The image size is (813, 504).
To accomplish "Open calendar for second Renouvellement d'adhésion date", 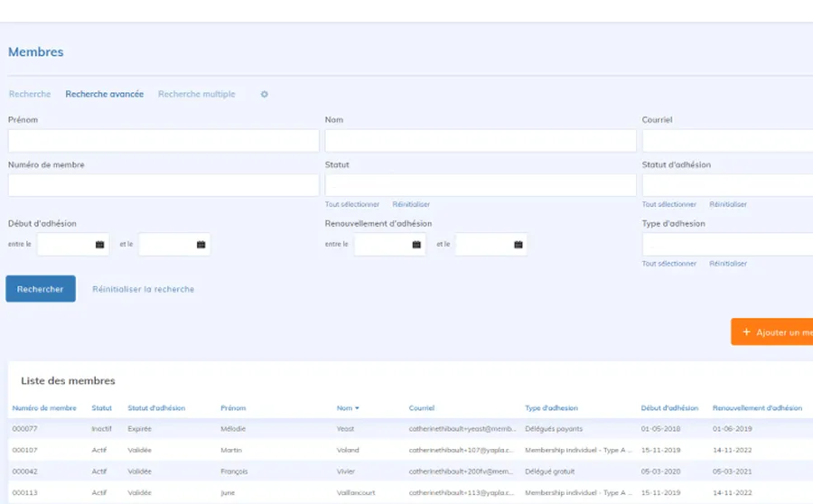I will tap(518, 245).
